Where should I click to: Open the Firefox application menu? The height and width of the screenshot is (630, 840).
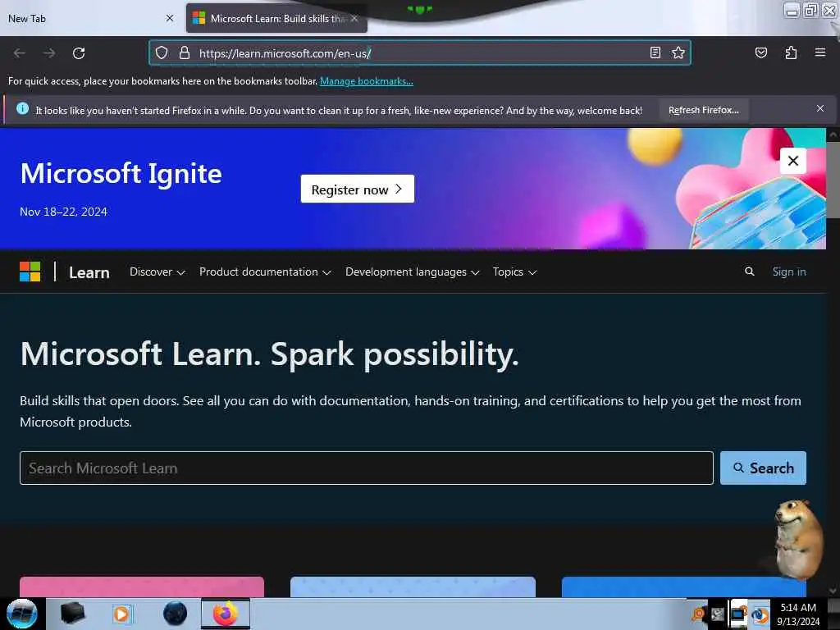tap(819, 52)
